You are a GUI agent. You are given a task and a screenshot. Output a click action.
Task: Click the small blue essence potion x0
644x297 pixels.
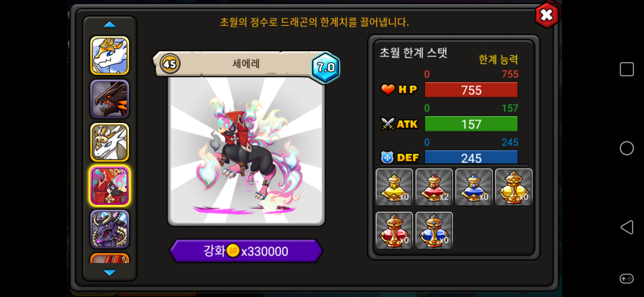[474, 187]
